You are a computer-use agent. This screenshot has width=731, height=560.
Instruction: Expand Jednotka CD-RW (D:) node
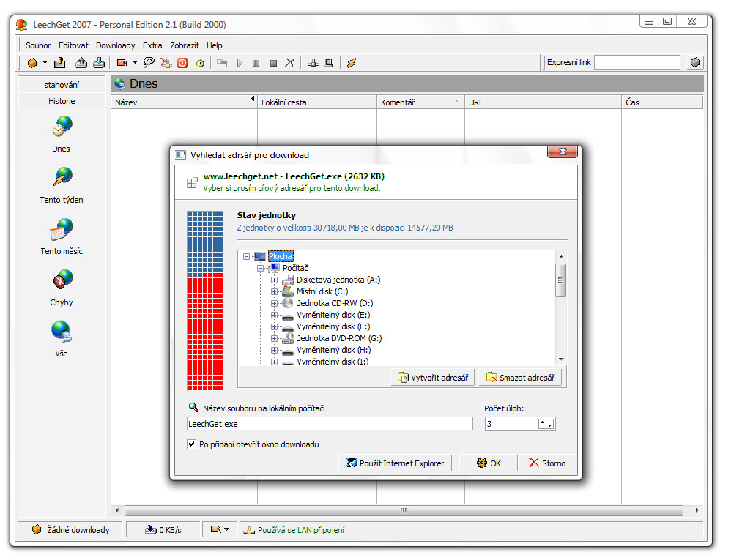coord(274,303)
